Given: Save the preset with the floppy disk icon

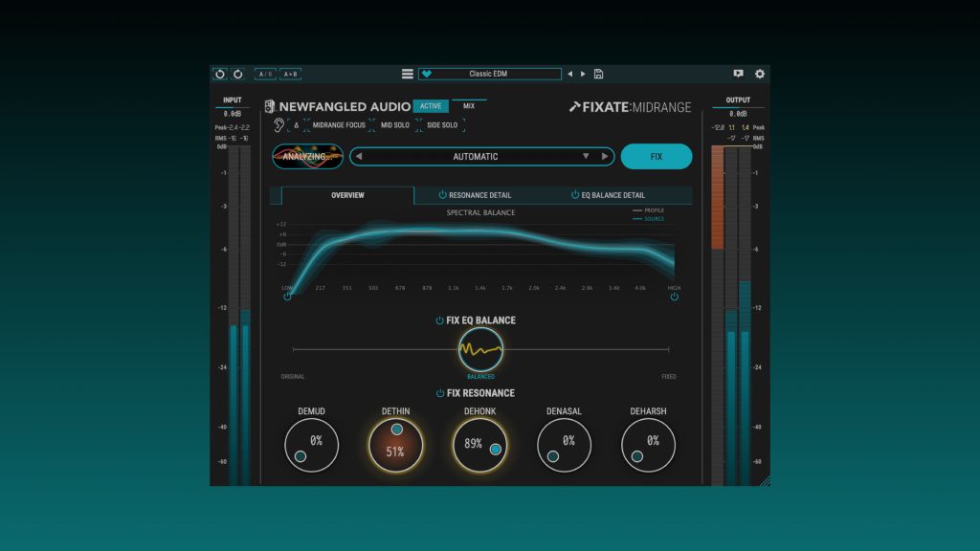Looking at the screenshot, I should click(x=599, y=74).
